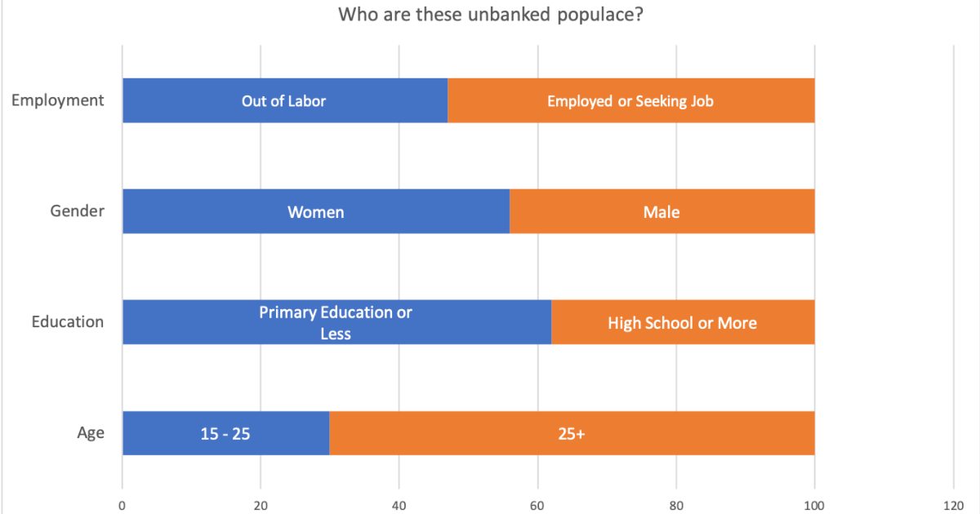Select the Age category label
The width and height of the screenshot is (980, 514).
click(91, 432)
